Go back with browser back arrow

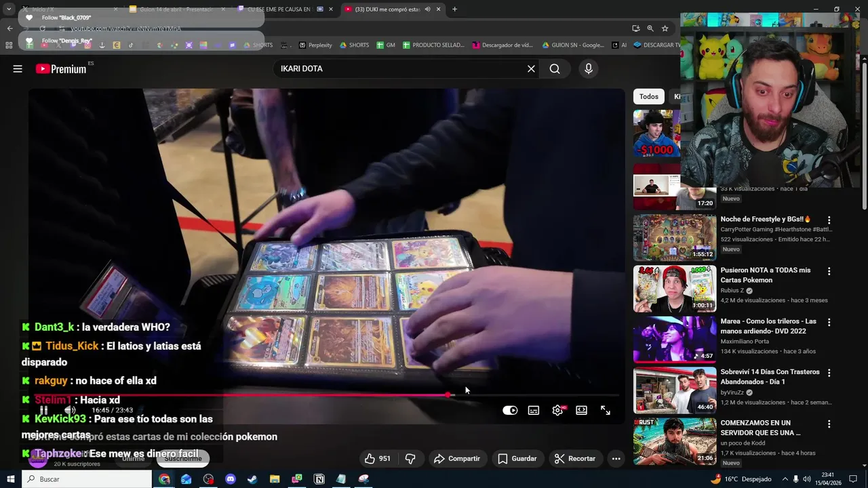(10, 28)
